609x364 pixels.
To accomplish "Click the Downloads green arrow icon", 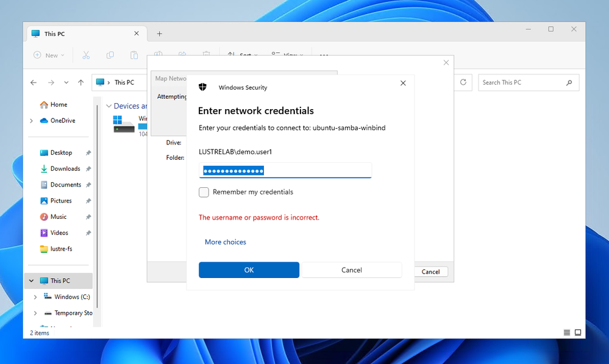I will point(44,169).
